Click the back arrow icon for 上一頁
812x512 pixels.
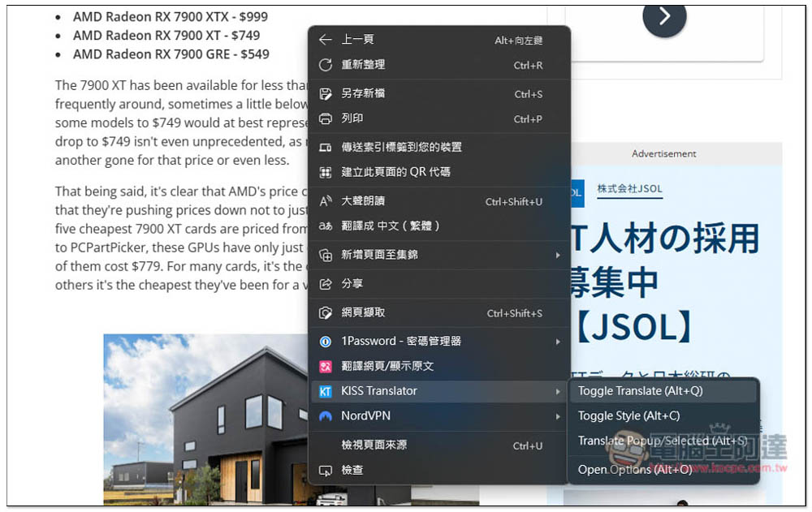(x=326, y=40)
